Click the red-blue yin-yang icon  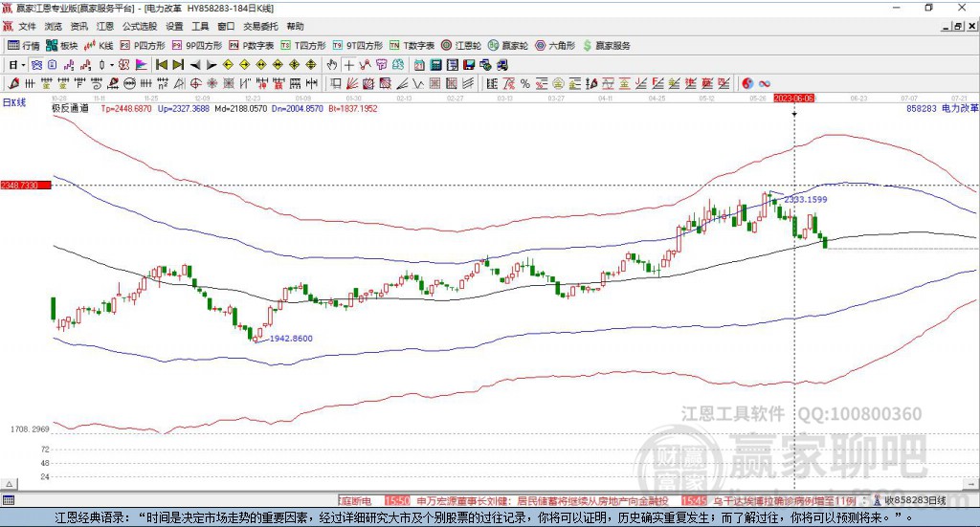click(x=746, y=83)
